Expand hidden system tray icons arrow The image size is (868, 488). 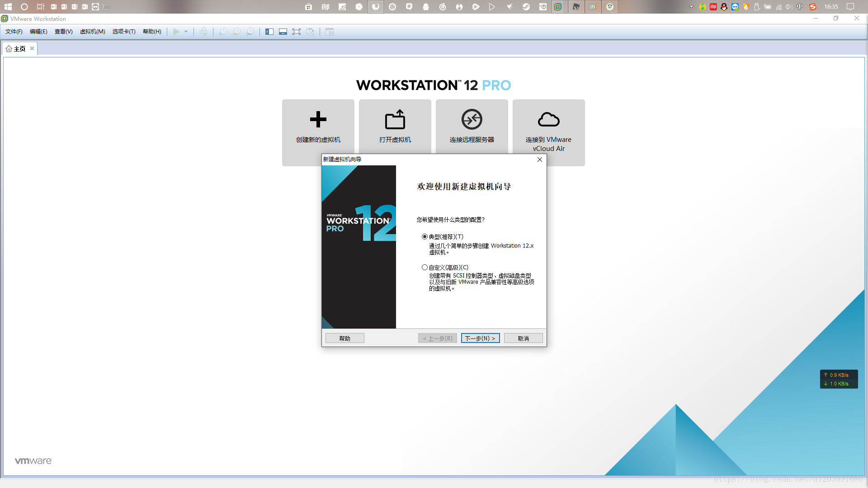691,7
